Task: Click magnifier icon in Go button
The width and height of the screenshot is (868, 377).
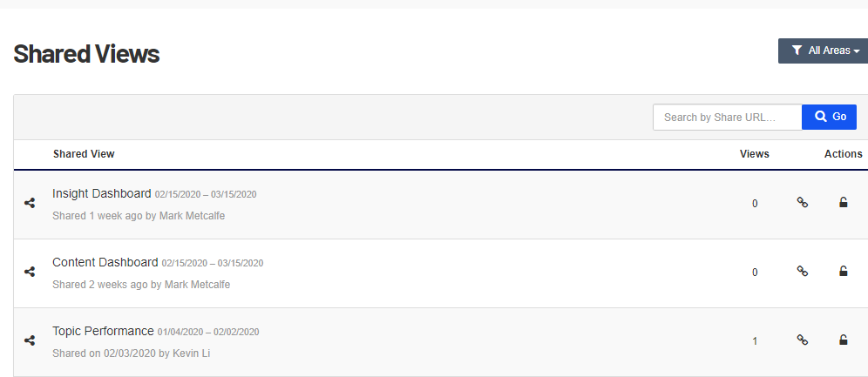Action: pos(820,117)
